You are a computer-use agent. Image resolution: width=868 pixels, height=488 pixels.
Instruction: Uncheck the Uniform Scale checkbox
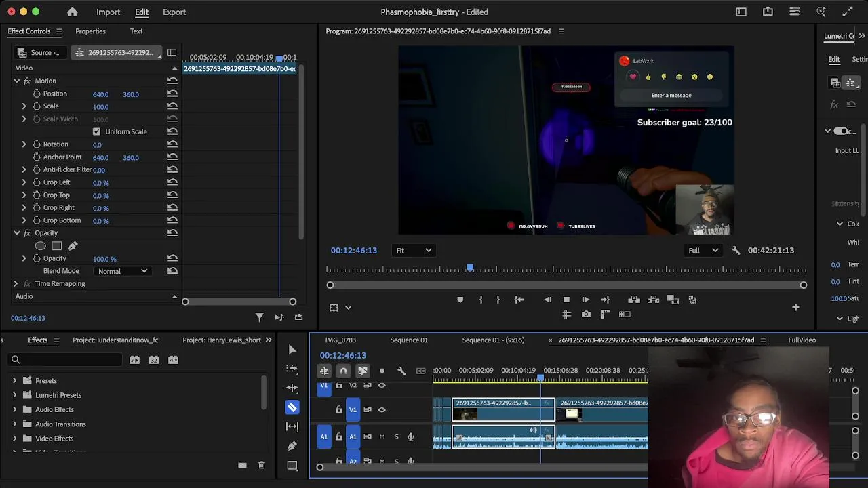(x=96, y=131)
